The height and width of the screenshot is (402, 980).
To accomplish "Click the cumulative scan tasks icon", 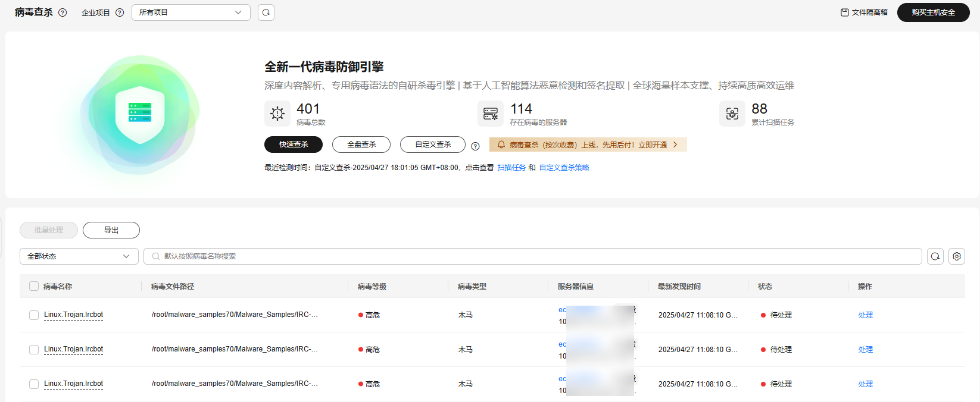I will [732, 114].
